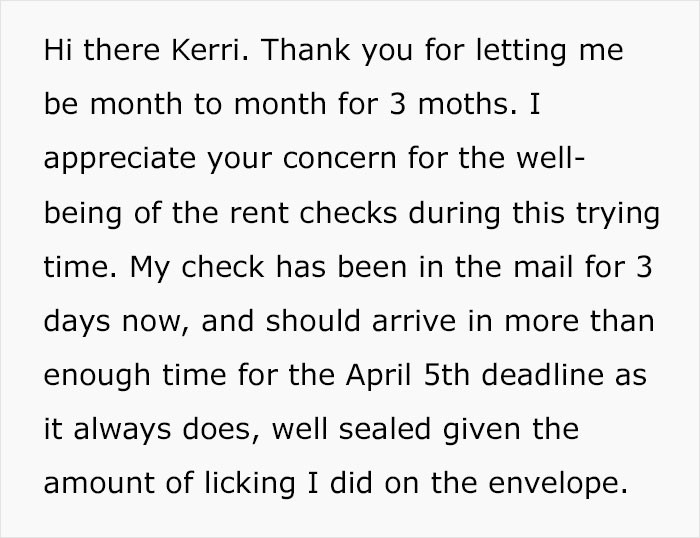Click the word "being" starting fourth line
Screen dimensions: 700x538
coord(83,214)
